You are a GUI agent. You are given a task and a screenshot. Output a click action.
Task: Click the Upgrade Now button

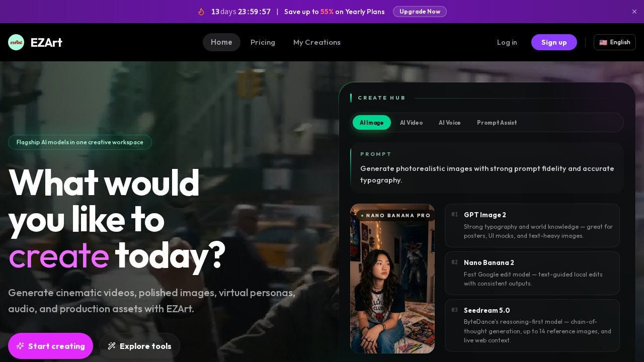pos(420,12)
